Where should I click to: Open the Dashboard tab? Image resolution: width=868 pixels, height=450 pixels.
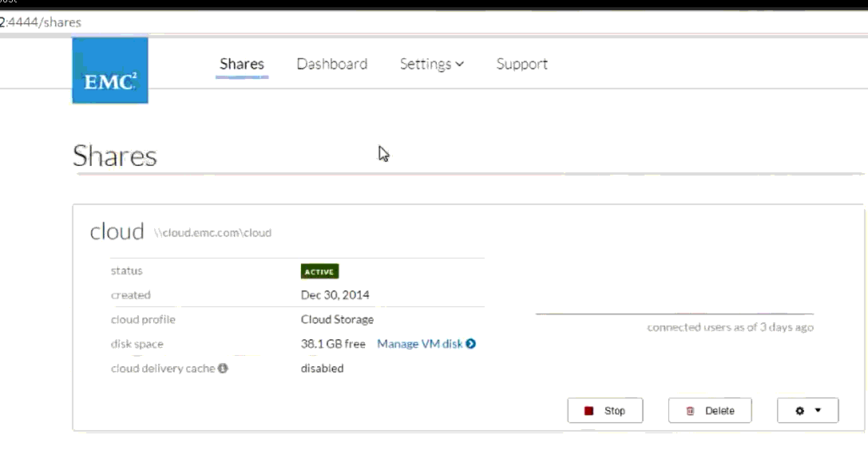point(332,64)
